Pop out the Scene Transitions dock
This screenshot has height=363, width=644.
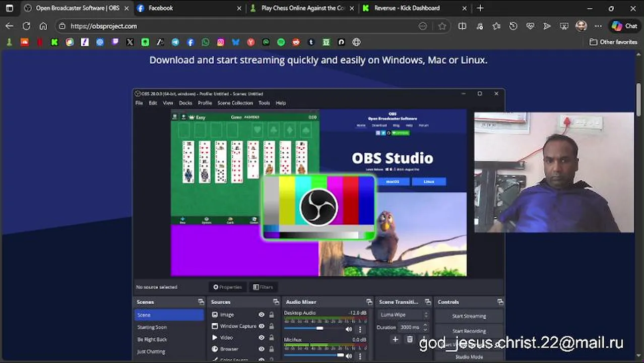(428, 302)
